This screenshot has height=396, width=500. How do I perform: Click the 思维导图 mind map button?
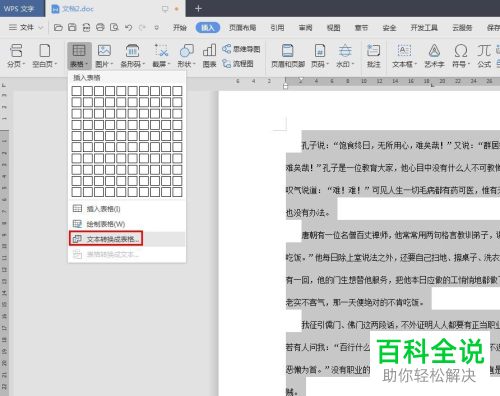[241, 49]
